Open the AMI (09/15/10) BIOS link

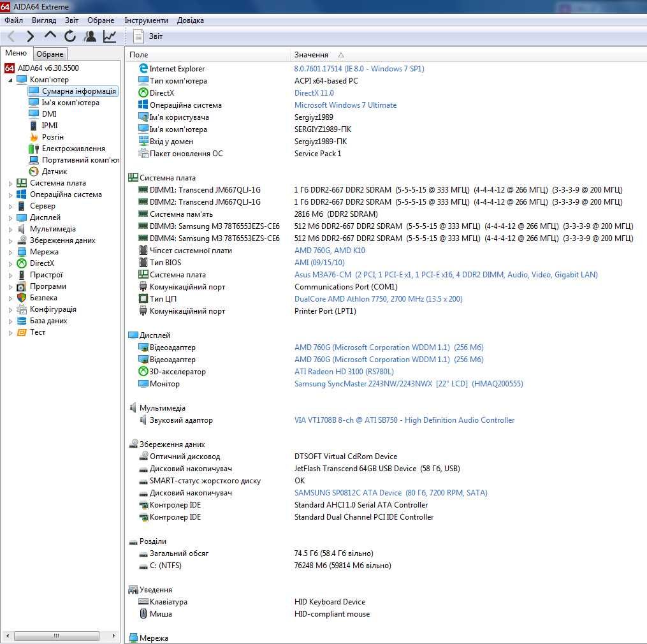tap(319, 263)
